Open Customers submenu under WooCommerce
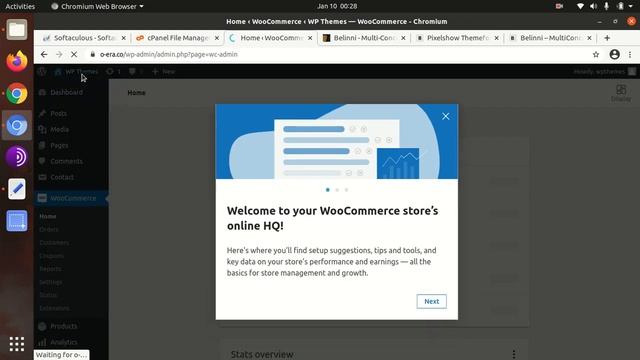This screenshot has height=360, width=640. coord(54,243)
